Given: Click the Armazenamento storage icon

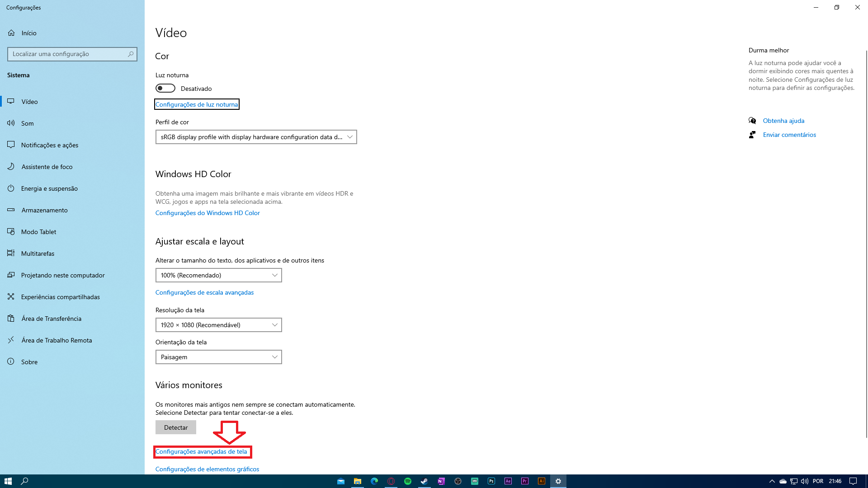Looking at the screenshot, I should (11, 210).
